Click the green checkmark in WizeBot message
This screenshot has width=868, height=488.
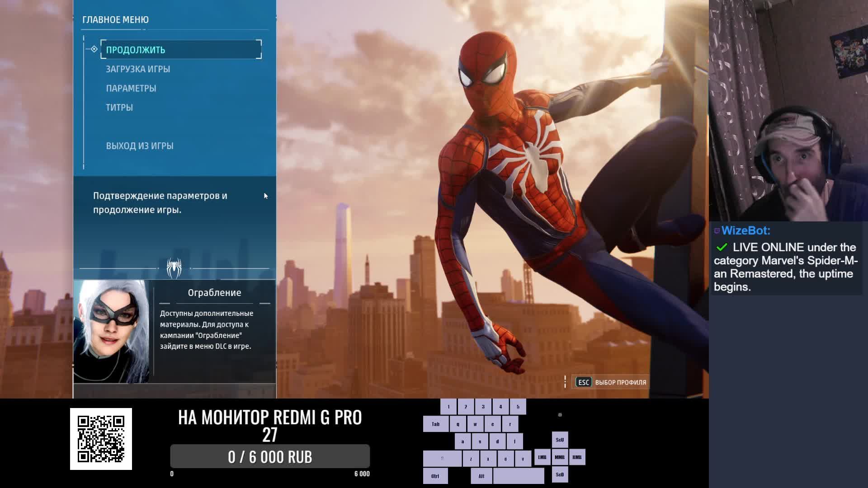click(x=722, y=247)
